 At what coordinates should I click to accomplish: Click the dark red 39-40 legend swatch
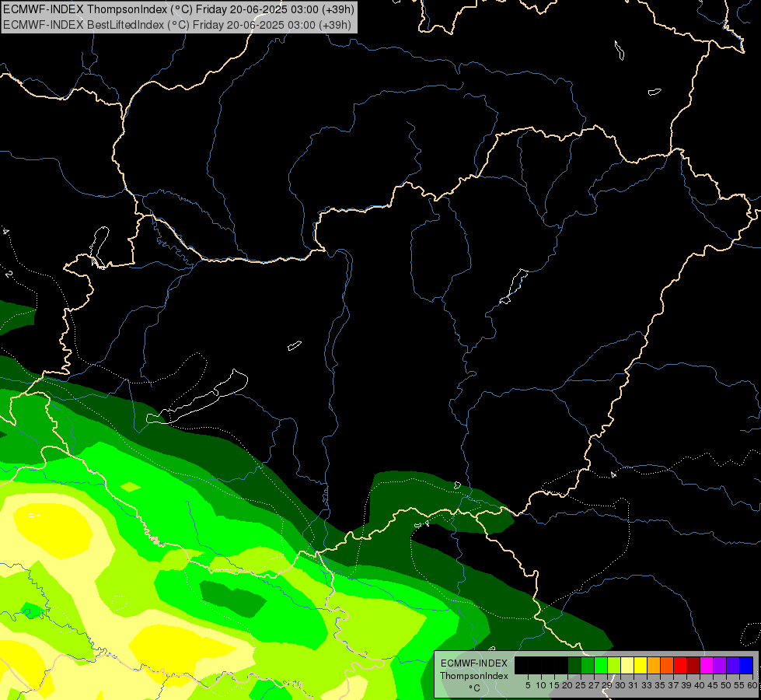point(693,665)
